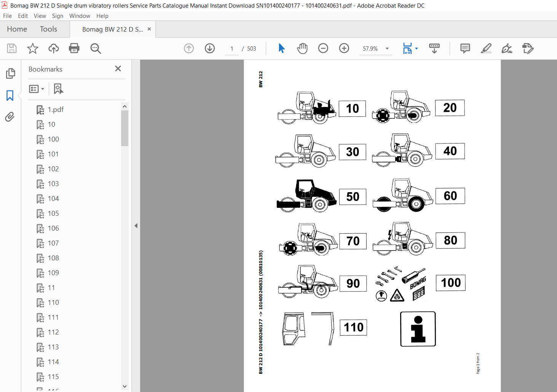
Task: Open the Sign menu
Action: pos(57,16)
